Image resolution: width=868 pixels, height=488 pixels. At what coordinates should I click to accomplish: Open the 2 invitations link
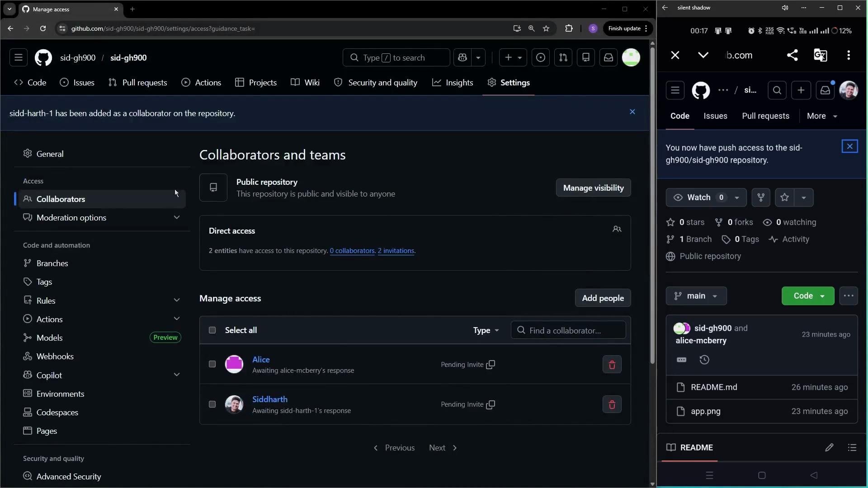pos(396,251)
